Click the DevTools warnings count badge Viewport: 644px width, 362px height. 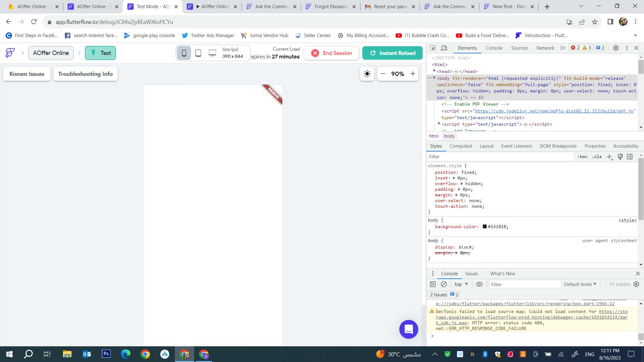587,48
